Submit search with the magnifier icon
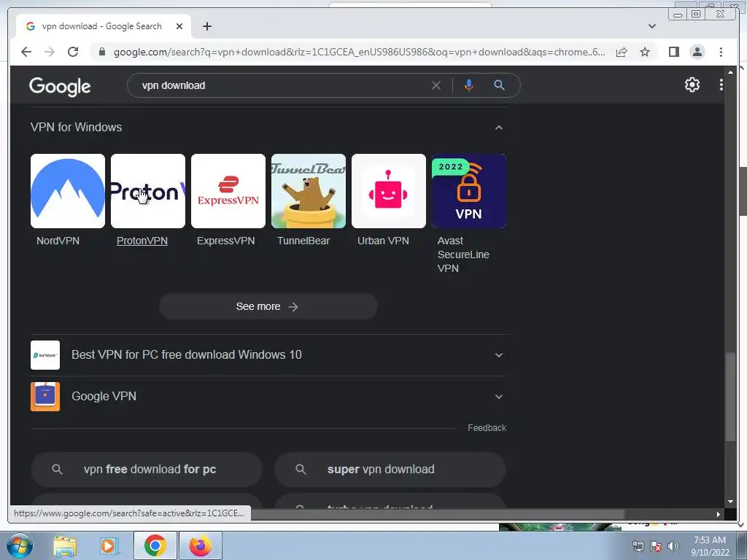The width and height of the screenshot is (747, 560). 499,85
